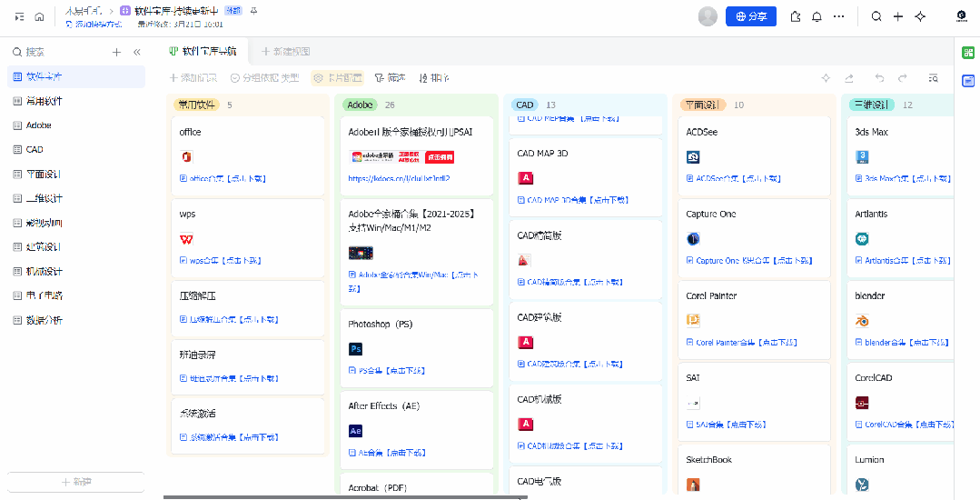This screenshot has width=980, height=500.
Task: Open the PS合集 download link
Action: pos(386,371)
